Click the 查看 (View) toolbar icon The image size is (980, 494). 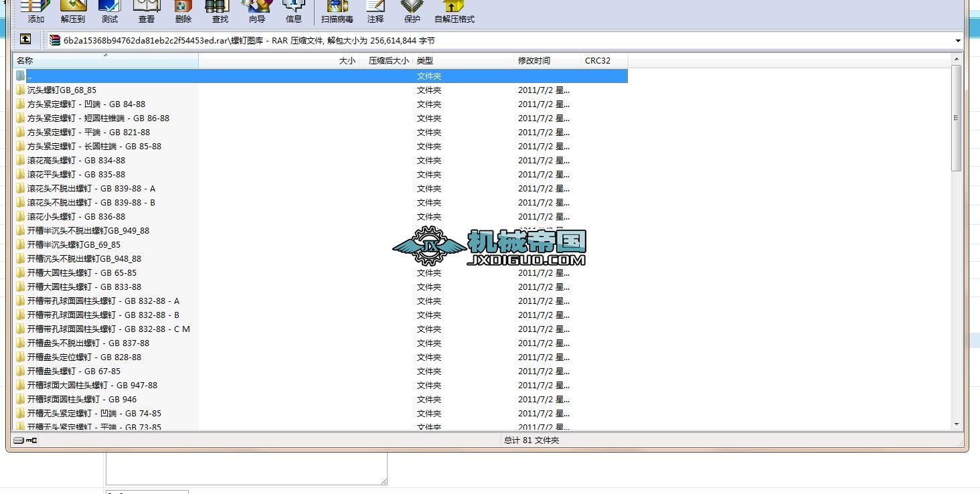[x=146, y=12]
